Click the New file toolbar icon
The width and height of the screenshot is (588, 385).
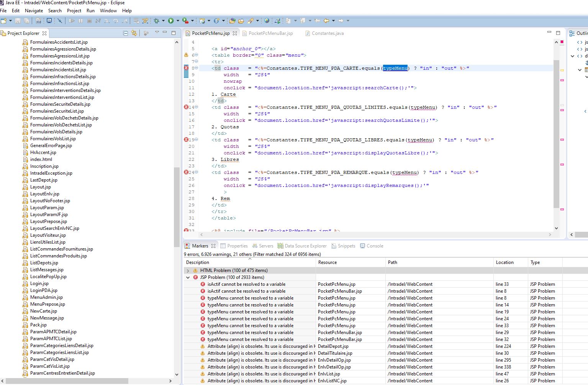click(3, 21)
